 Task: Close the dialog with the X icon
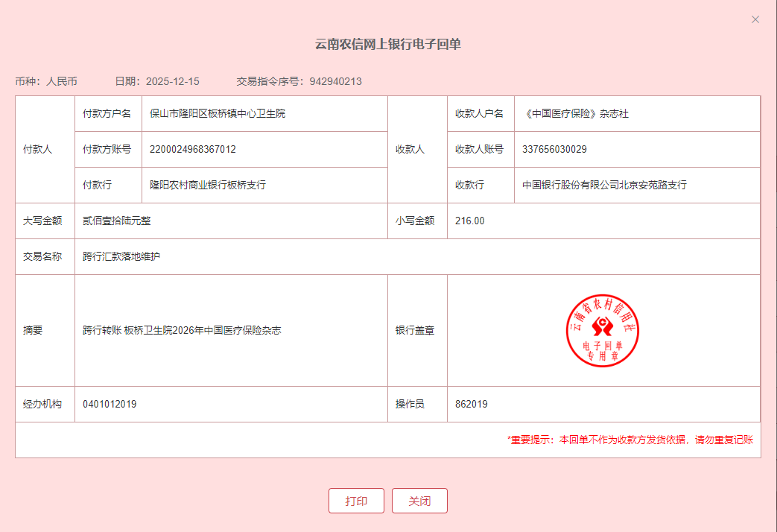click(755, 19)
